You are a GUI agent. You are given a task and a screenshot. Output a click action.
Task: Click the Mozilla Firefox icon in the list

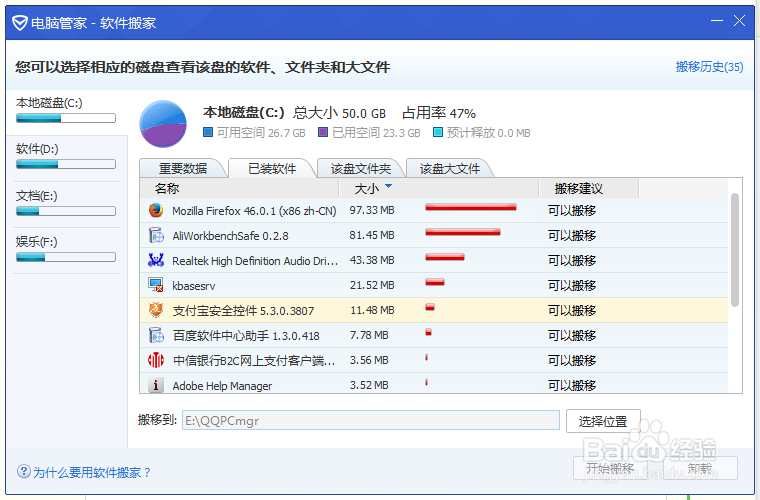click(156, 210)
